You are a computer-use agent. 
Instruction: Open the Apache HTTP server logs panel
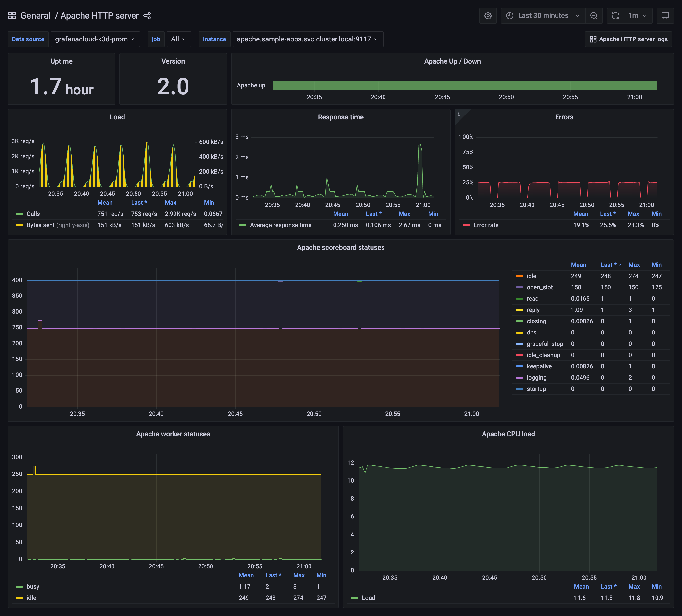[628, 39]
